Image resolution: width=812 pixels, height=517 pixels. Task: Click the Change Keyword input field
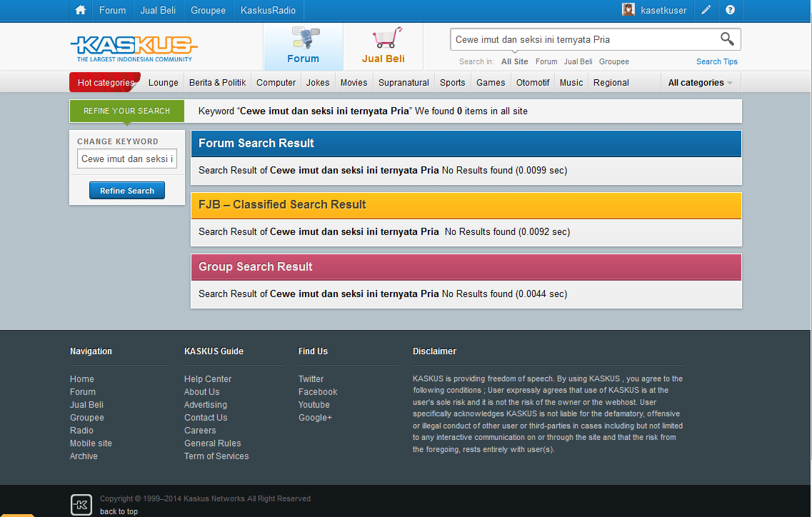point(127,159)
